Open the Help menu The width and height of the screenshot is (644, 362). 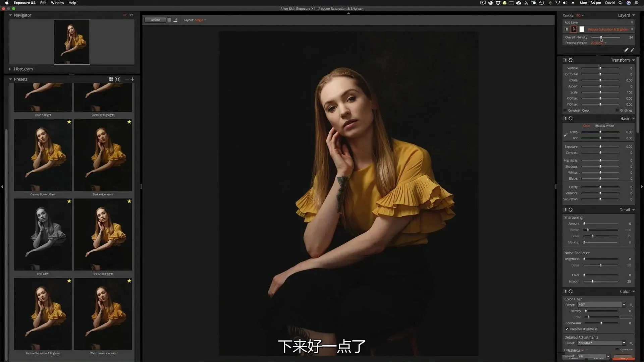coord(72,3)
